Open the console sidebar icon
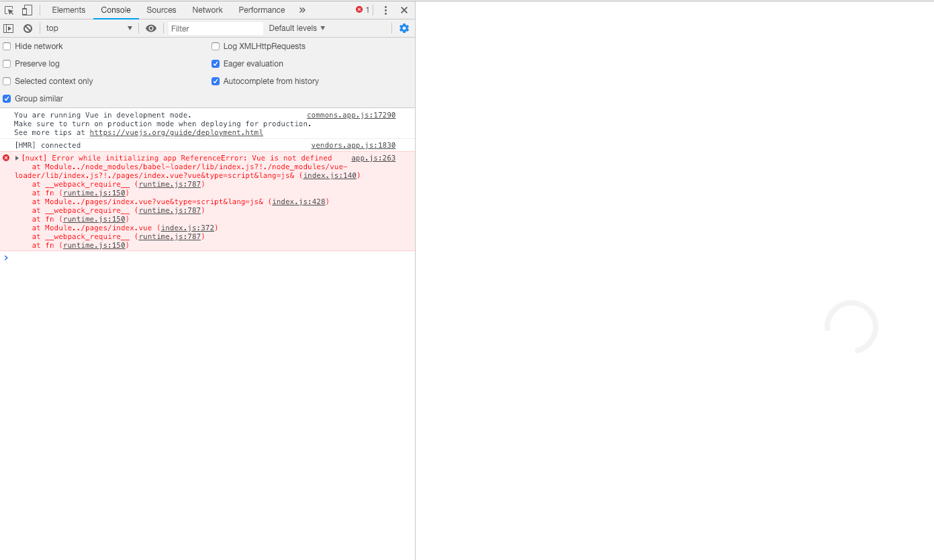This screenshot has width=934, height=560. click(8, 28)
